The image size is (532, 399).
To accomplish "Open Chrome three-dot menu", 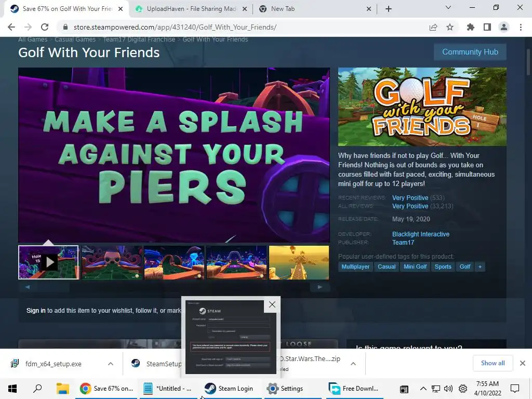I will tap(521, 27).
